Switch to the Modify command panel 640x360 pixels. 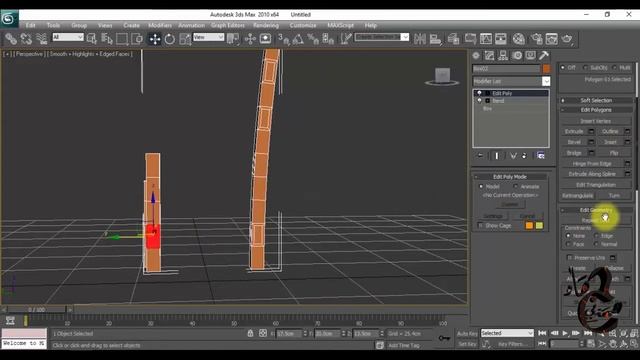tap(489, 56)
